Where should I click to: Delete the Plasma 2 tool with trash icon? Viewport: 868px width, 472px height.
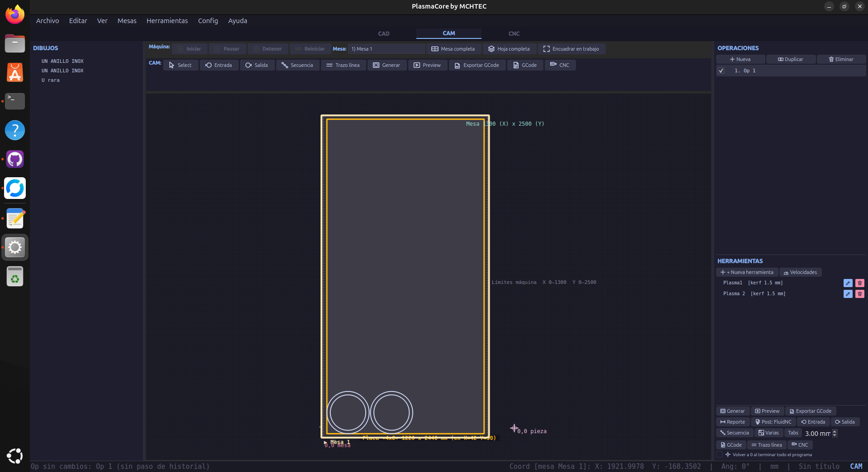point(859,294)
